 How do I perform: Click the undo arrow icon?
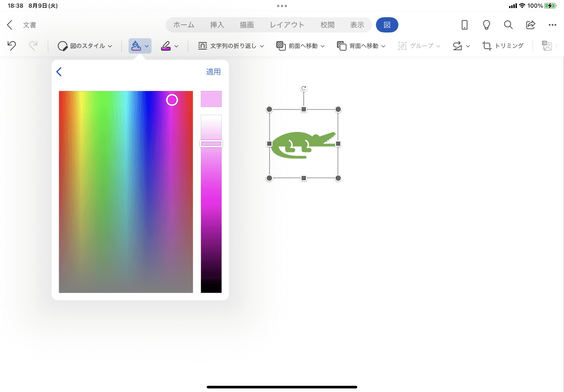pyautogui.click(x=11, y=46)
